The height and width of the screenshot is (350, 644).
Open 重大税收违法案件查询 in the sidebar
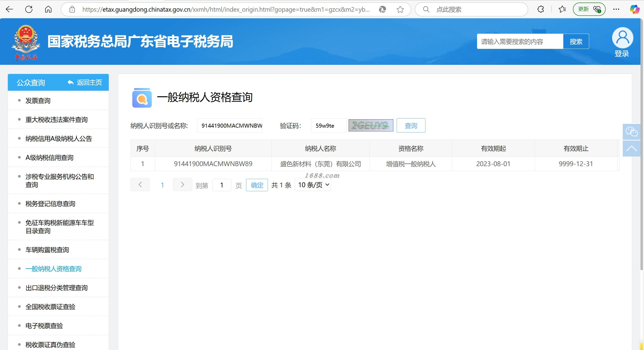(x=56, y=120)
